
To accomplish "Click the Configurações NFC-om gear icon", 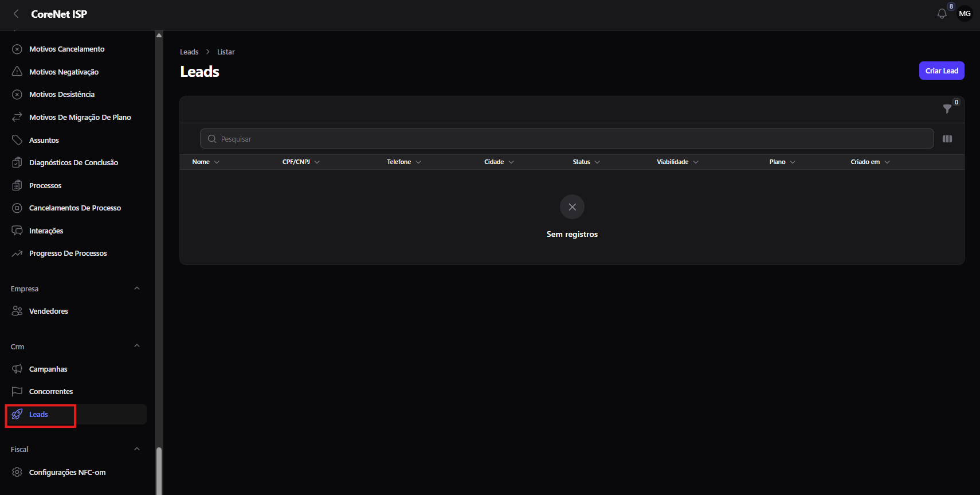I will pyautogui.click(x=17, y=472).
